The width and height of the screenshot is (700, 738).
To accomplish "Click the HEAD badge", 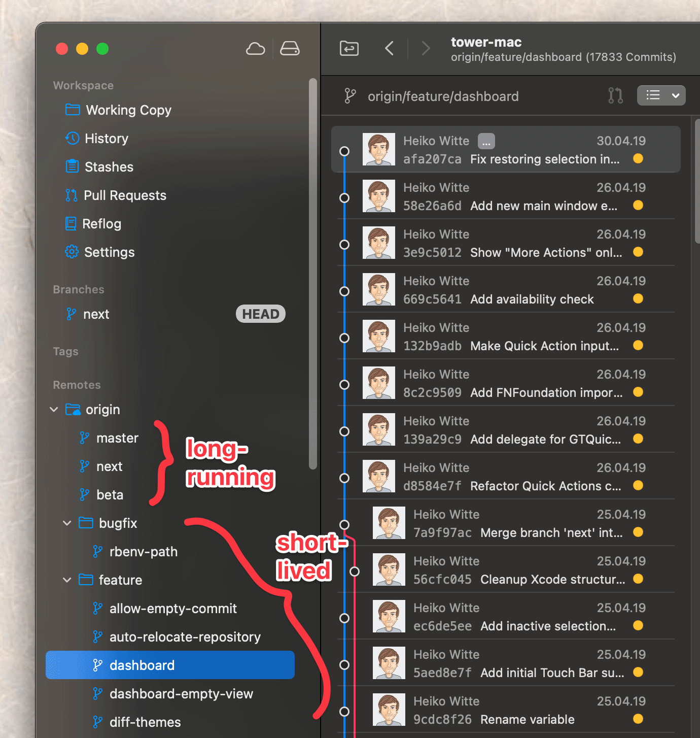I will tap(261, 314).
